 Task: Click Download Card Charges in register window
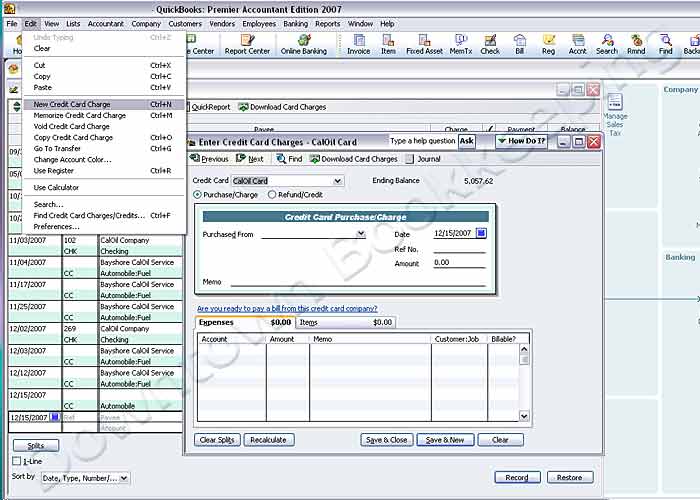coord(282,107)
